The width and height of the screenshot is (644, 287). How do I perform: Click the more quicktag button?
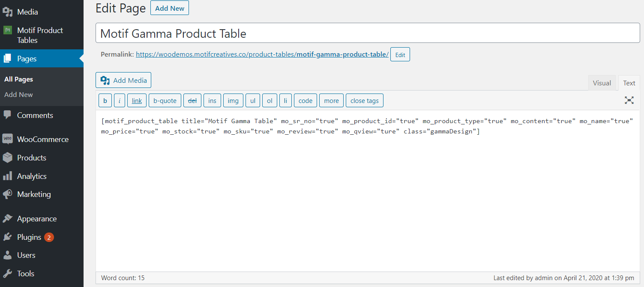(331, 100)
